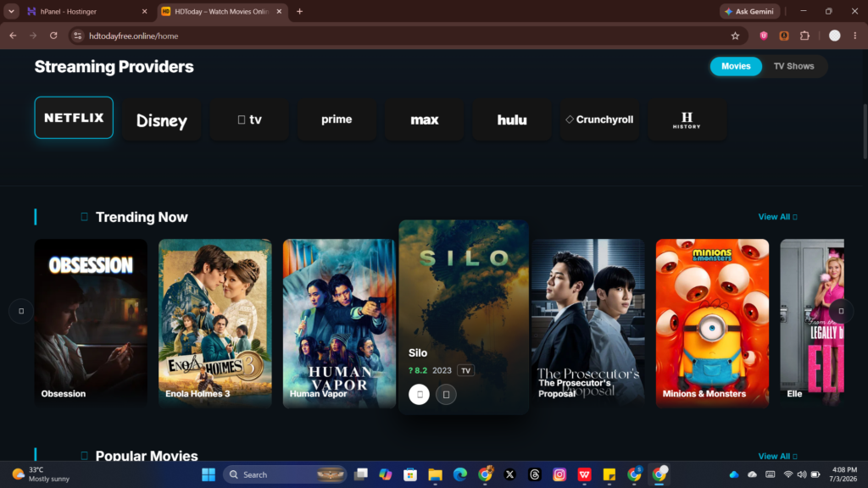The height and width of the screenshot is (488, 868).
Task: Open the X app on taskbar
Action: point(509,474)
